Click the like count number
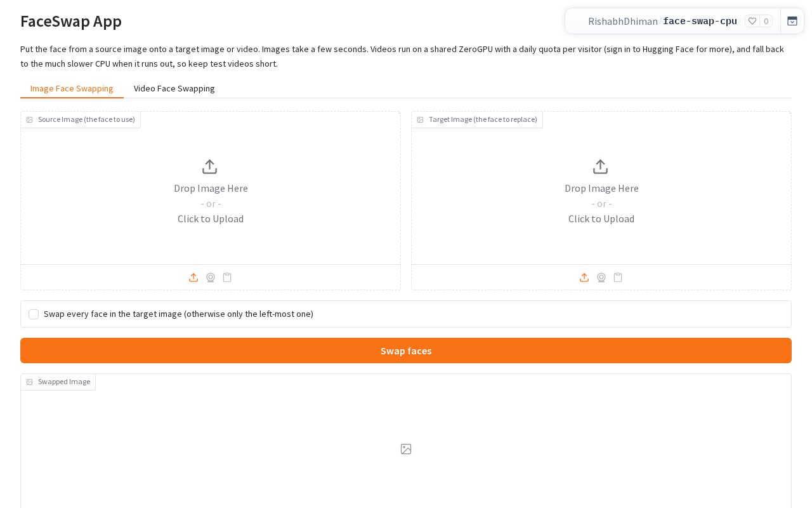812x508 pixels. coord(766,21)
